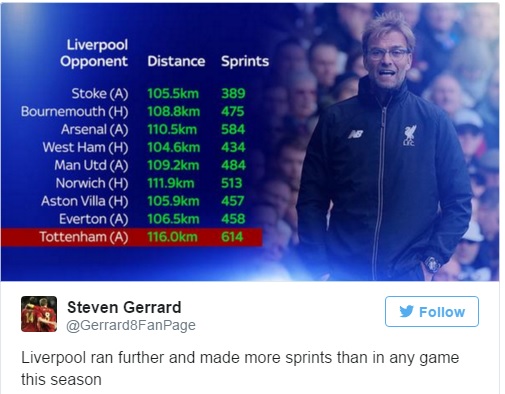Viewport: 505px width, 394px height.
Task: Click the Steven Gerrard display name
Action: click(124, 307)
